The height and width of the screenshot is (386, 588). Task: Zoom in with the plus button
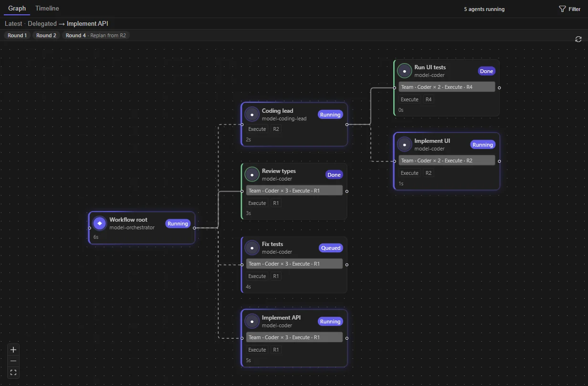tap(13, 350)
